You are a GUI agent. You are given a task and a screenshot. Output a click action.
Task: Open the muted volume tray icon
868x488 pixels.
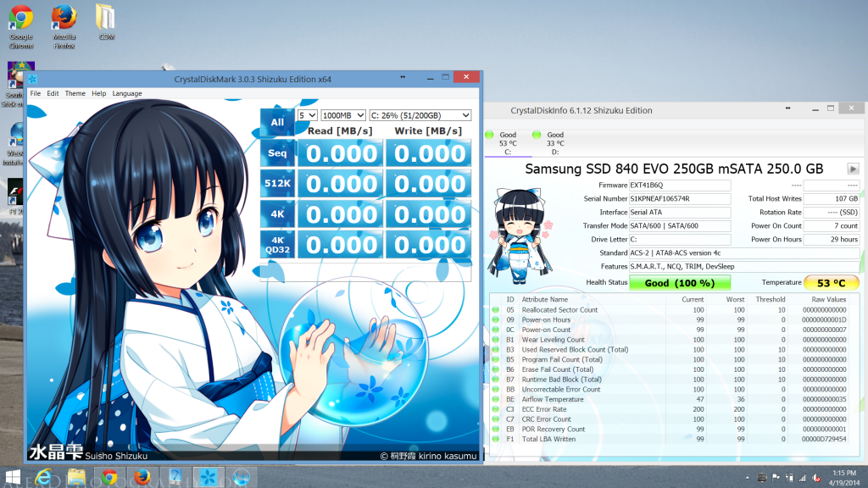pos(816,478)
